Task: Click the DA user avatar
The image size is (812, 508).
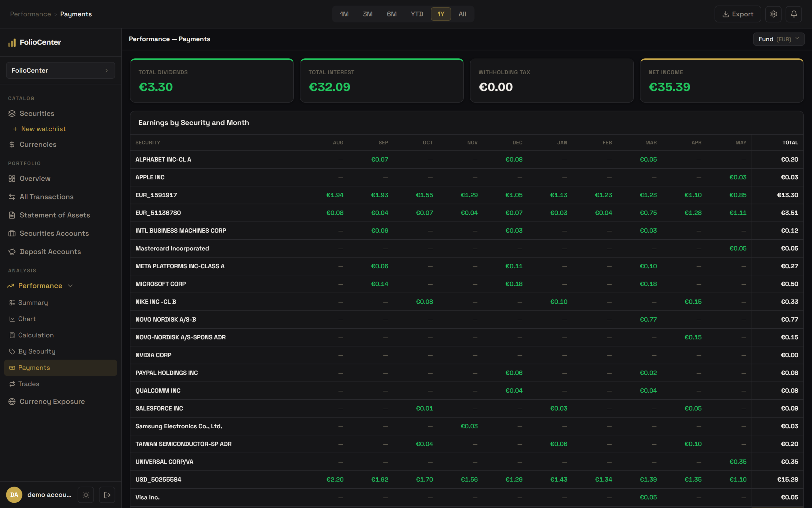Action: pos(14,495)
